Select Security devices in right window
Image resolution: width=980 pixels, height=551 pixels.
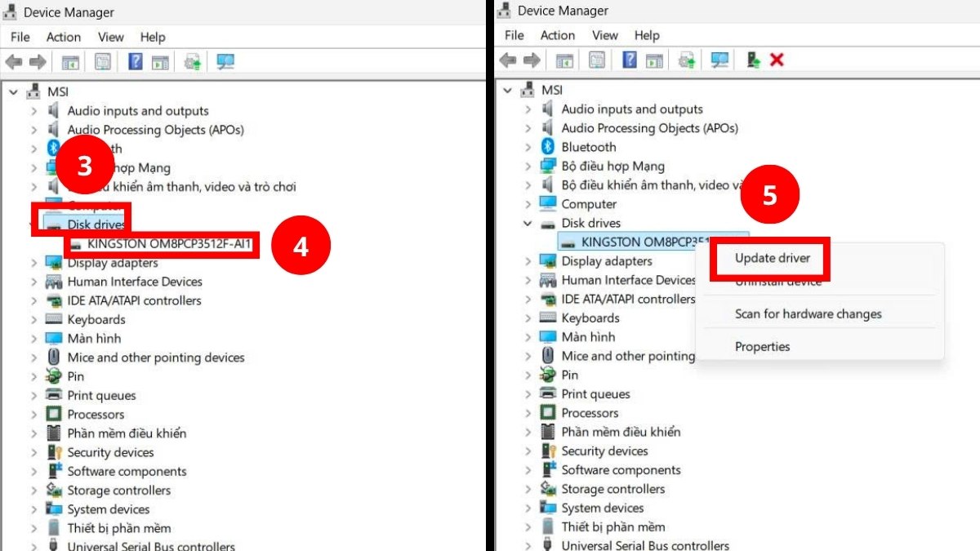point(604,451)
